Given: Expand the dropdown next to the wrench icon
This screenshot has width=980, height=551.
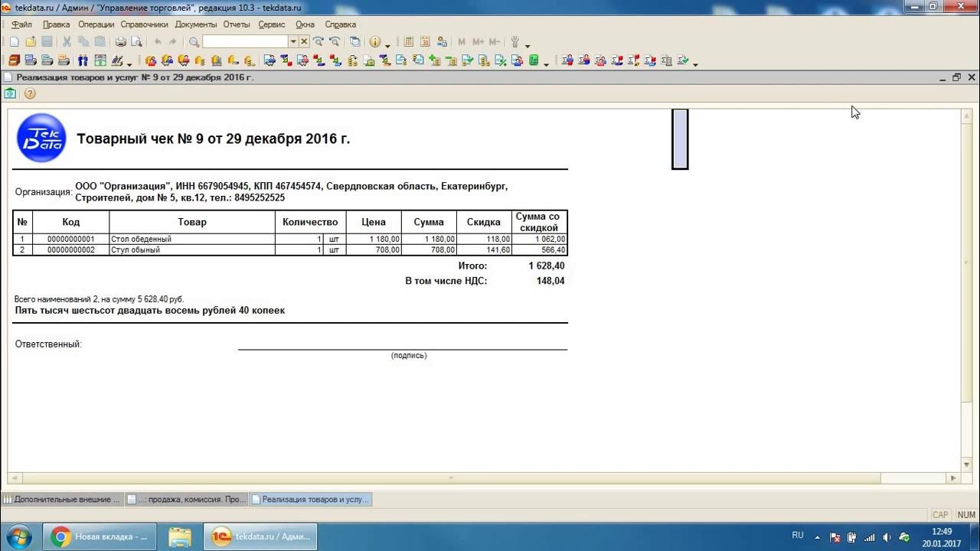Looking at the screenshot, I should [528, 44].
